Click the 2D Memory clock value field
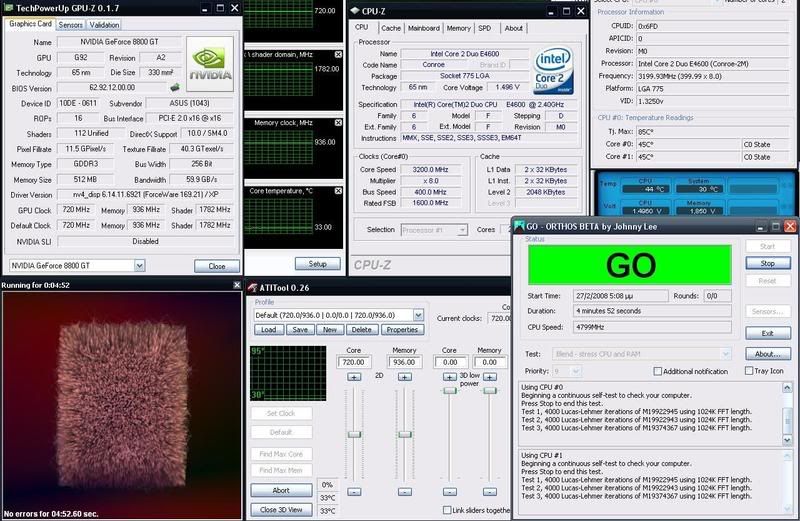This screenshot has width=800, height=521. point(404,362)
